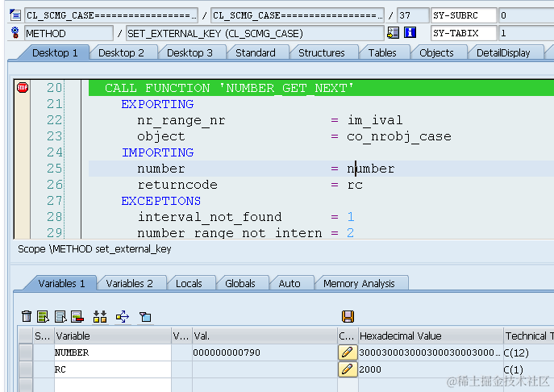
Task: Click the im_ival parameter on line 22
Action: [x=375, y=120]
